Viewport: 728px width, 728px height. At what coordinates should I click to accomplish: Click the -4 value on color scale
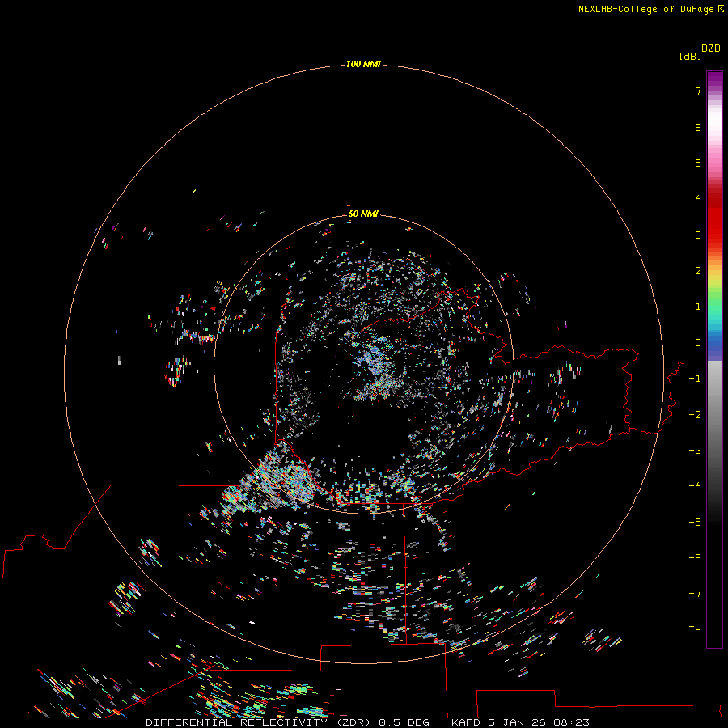pos(695,485)
